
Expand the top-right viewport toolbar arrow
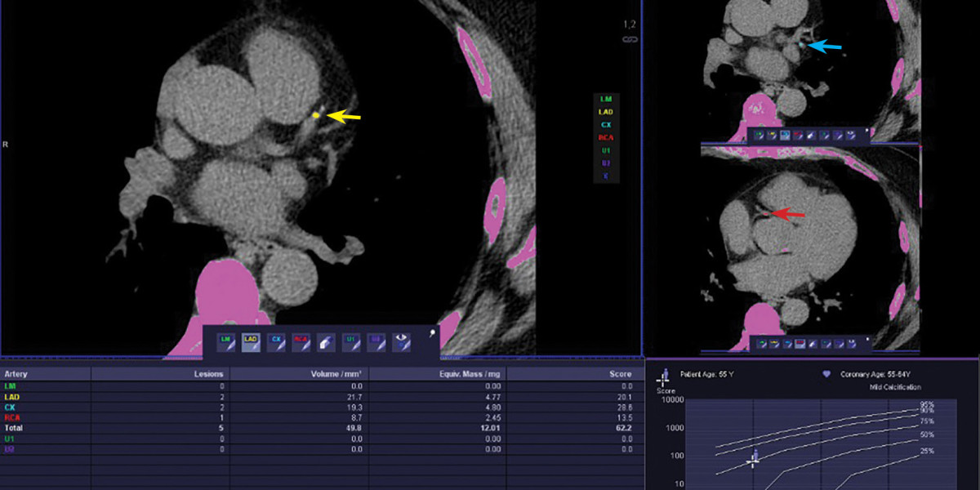tap(866, 130)
